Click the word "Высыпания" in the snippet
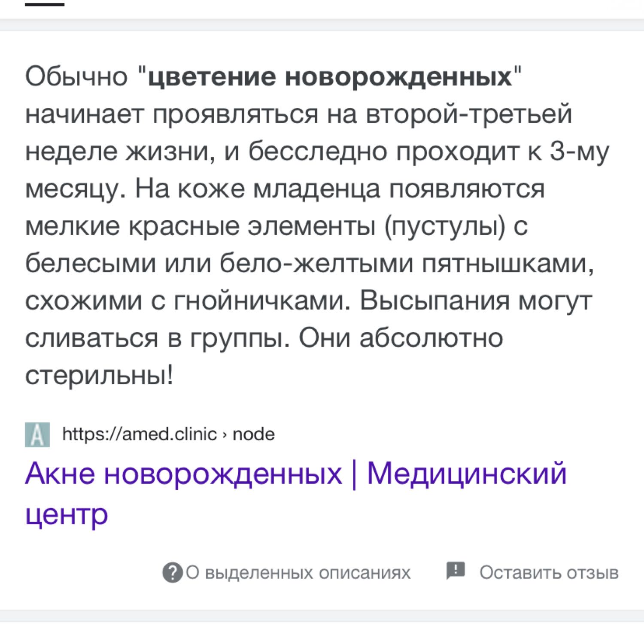644x644 pixels. [434, 301]
